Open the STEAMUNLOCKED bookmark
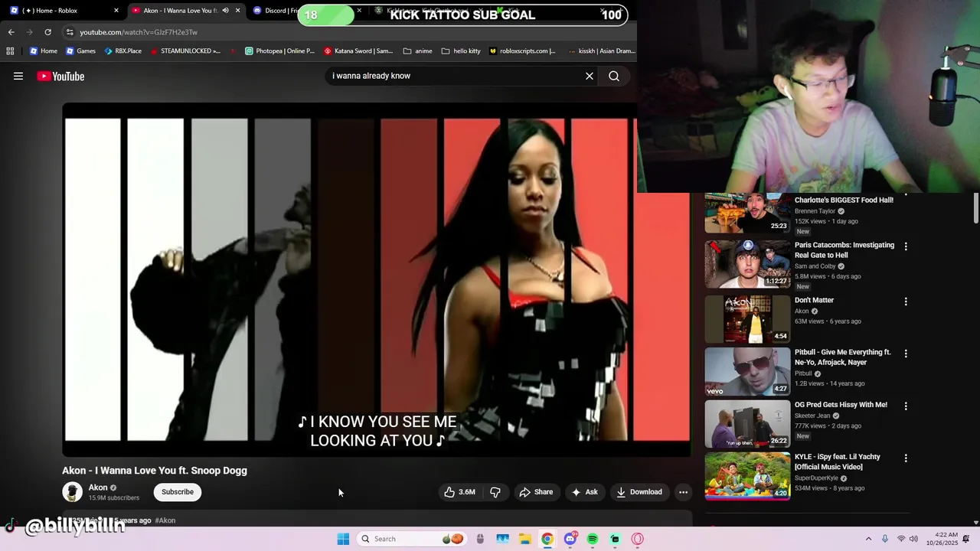980x551 pixels. coord(185,51)
